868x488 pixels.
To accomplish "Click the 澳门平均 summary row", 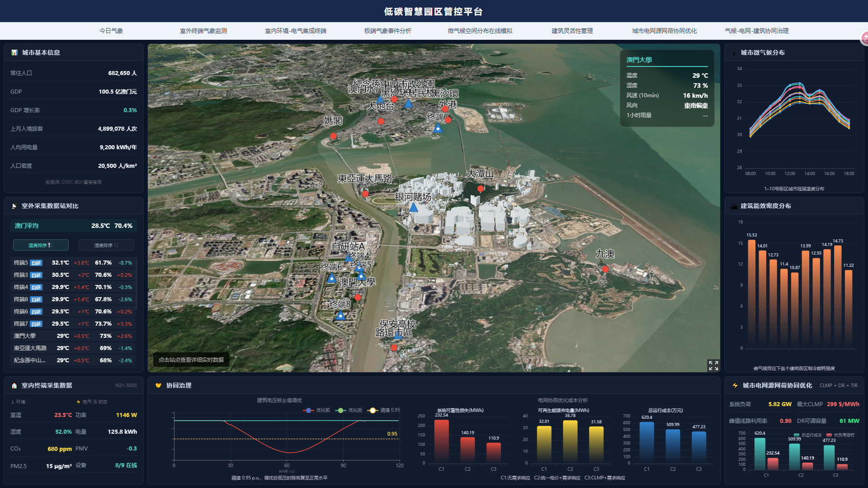I will pos(73,226).
